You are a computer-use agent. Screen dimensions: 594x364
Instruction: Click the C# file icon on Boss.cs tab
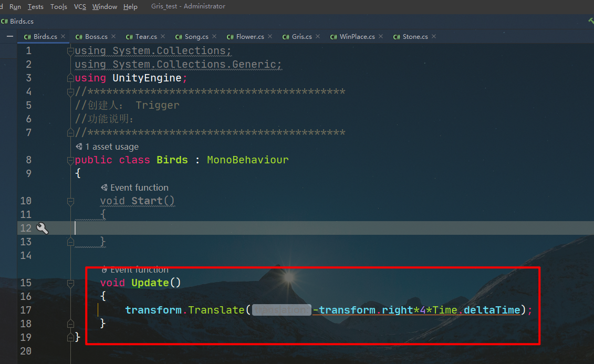coord(79,37)
